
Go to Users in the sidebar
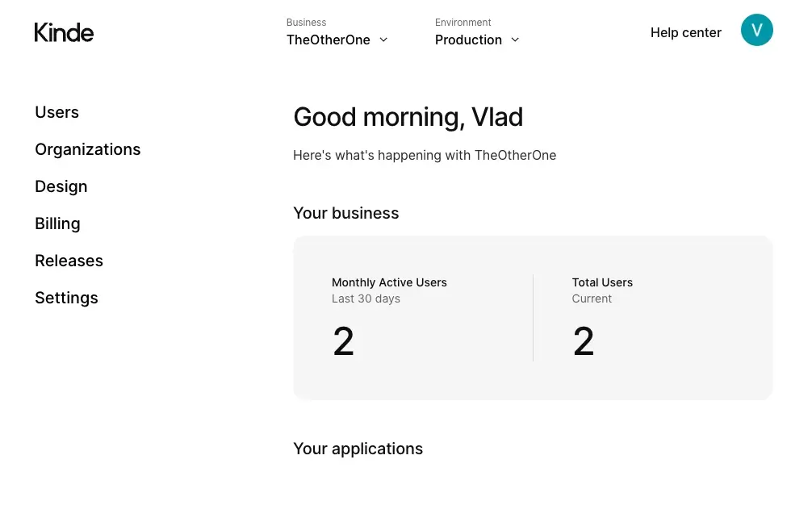click(x=57, y=112)
